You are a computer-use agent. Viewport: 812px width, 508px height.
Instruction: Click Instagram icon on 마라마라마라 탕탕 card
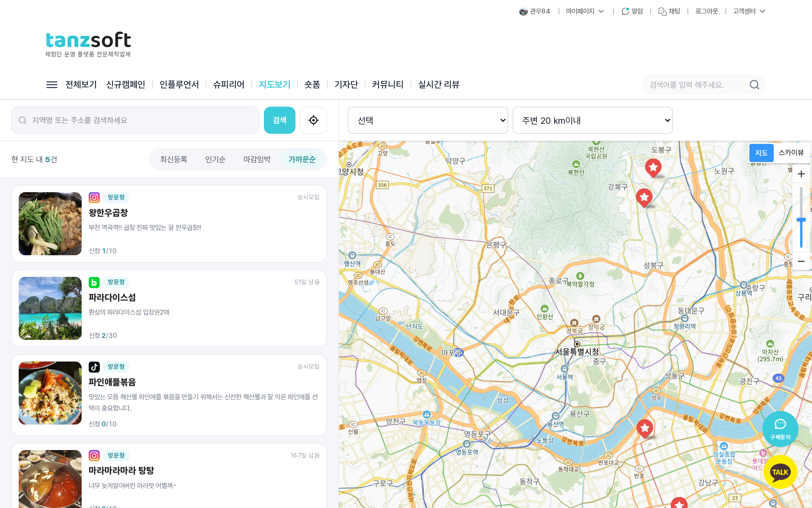click(x=94, y=455)
